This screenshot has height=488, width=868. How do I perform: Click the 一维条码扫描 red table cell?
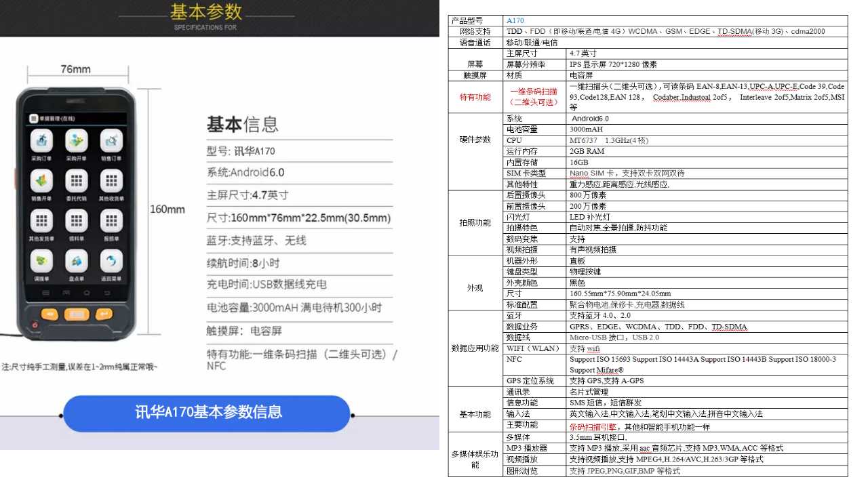coord(534,96)
